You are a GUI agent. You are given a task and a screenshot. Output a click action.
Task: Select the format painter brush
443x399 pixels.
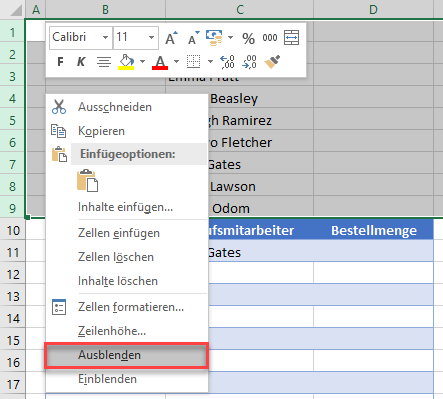[272, 62]
